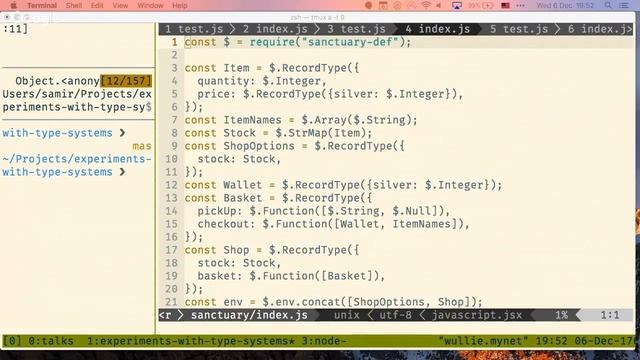The image size is (640, 360).
Task: Select tmux window 3:node-
Action: (x=324, y=341)
